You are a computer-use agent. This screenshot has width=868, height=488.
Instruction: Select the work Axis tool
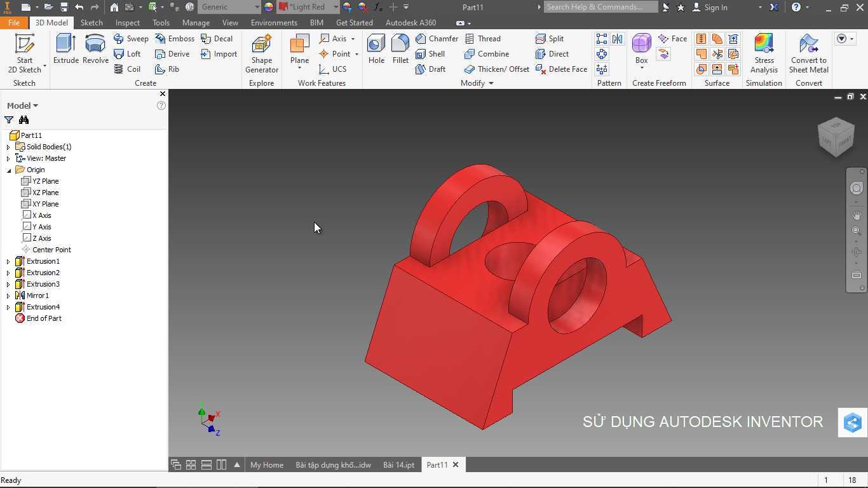333,39
